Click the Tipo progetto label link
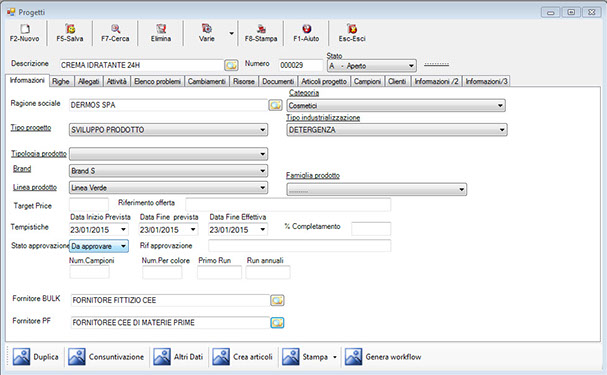This screenshot has height=375, width=607. 31,128
